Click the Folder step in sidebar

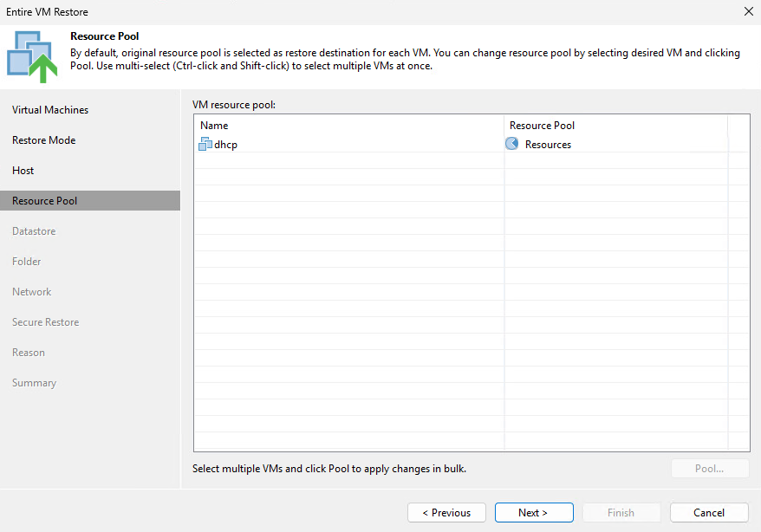click(x=26, y=261)
